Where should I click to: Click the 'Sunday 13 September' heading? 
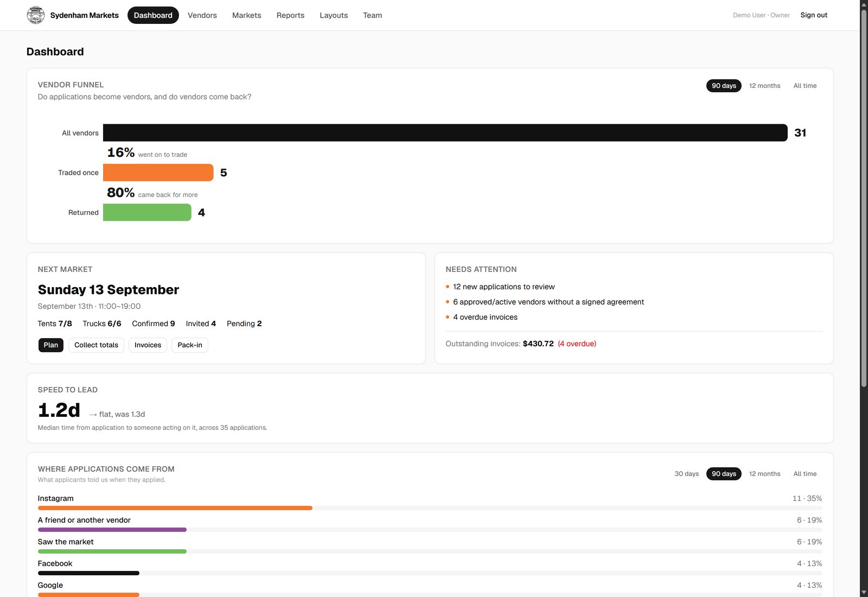[108, 290]
